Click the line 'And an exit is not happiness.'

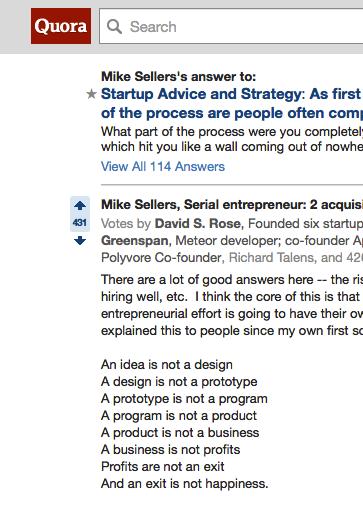tap(184, 483)
